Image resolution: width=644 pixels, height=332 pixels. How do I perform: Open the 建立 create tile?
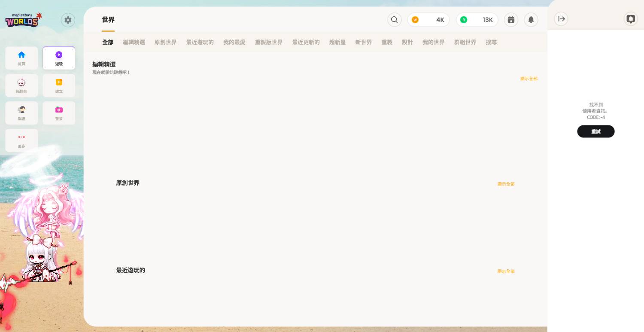(x=59, y=85)
